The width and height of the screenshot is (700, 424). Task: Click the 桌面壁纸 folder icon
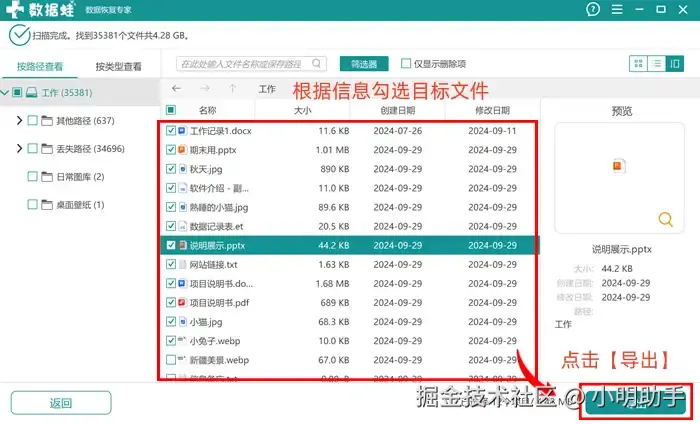[47, 205]
